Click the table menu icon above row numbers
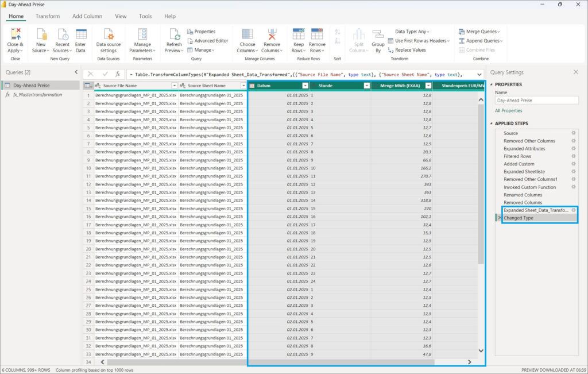The width and height of the screenshot is (588, 374). tap(88, 86)
